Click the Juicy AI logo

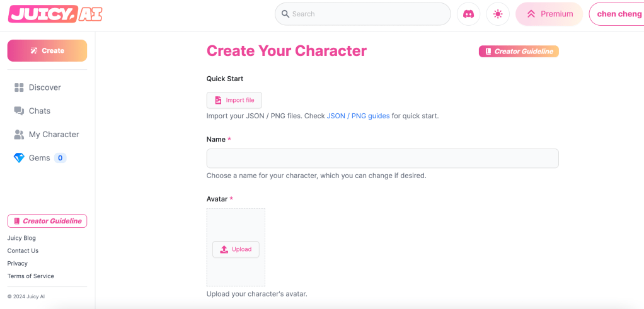pyautogui.click(x=55, y=14)
